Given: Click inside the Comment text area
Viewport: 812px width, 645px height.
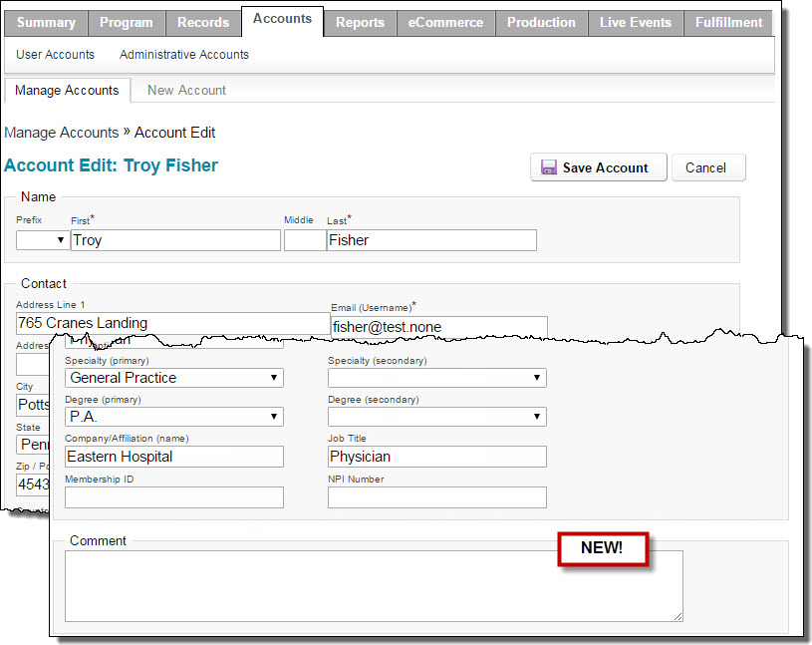Looking at the screenshot, I should (x=374, y=586).
